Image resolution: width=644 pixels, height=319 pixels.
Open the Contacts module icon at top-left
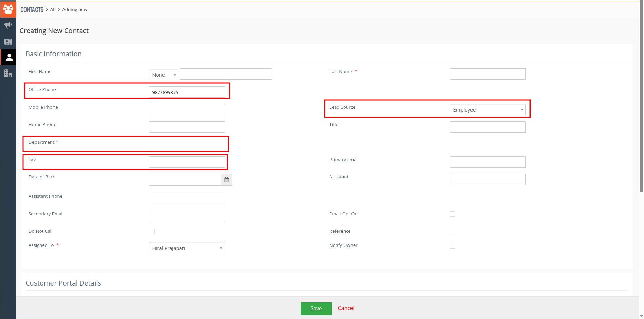tap(8, 9)
